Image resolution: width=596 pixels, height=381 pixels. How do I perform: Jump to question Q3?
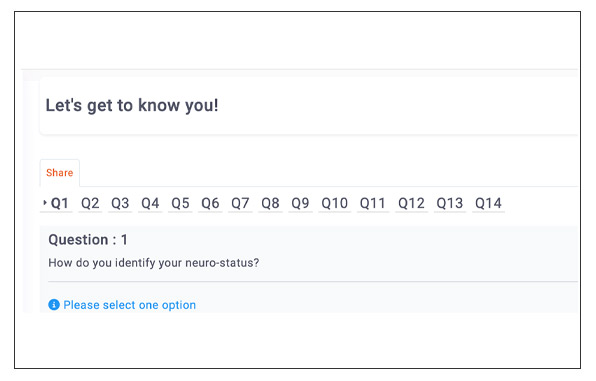(120, 203)
